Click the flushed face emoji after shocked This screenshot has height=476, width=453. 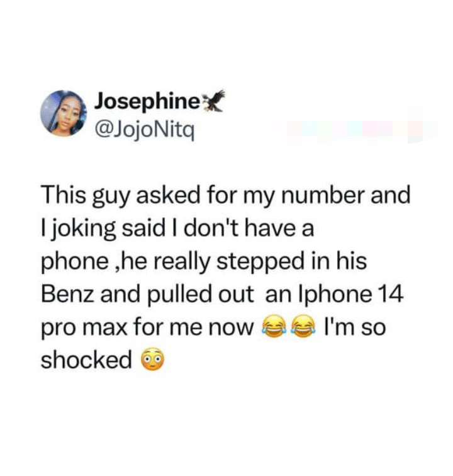click(153, 360)
